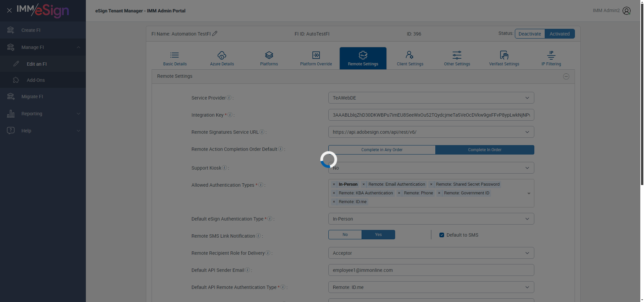Show info for Integration Key

coord(230,115)
